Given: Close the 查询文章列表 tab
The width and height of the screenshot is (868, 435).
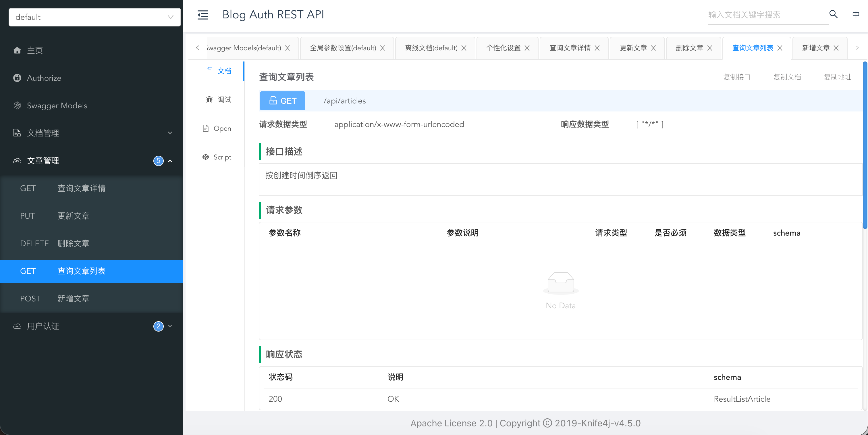Looking at the screenshot, I should pyautogui.click(x=780, y=48).
